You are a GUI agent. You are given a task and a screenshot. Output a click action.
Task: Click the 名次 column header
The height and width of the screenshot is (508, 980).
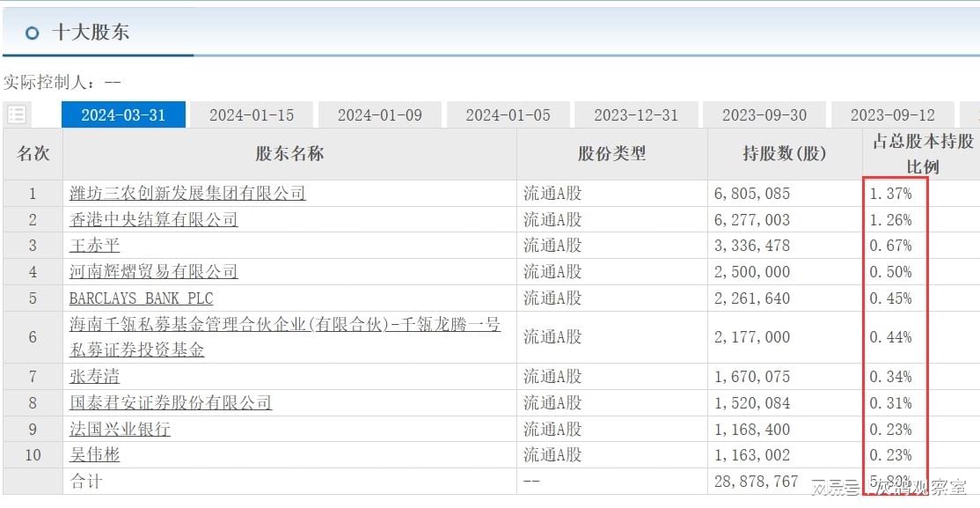tap(33, 154)
